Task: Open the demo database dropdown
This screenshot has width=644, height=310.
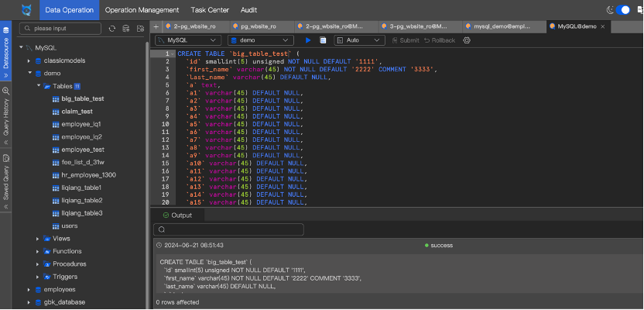Action: tap(260, 40)
